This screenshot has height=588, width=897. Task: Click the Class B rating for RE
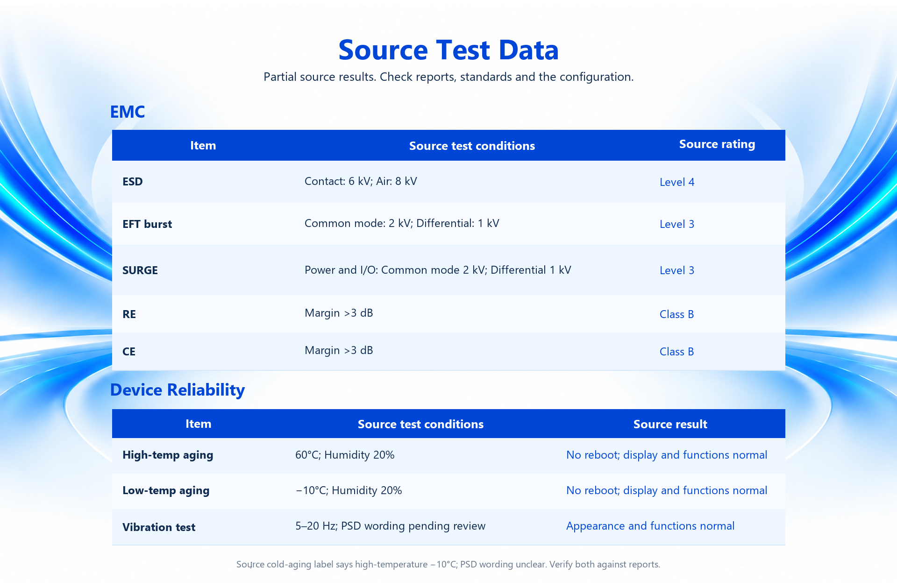point(676,314)
